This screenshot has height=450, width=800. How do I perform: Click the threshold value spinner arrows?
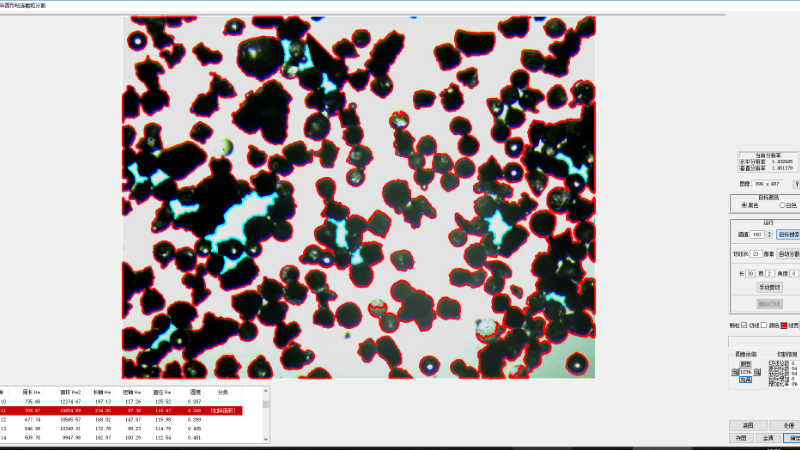tap(771, 234)
